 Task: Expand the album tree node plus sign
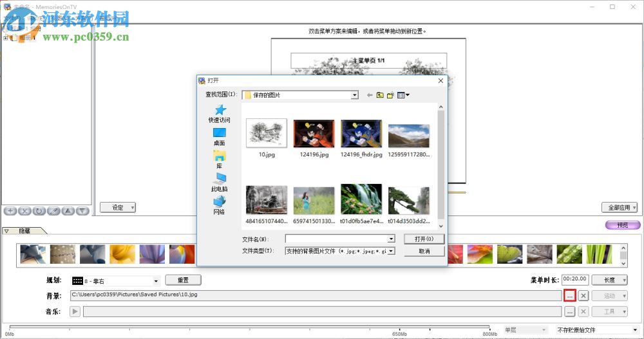tap(6, 38)
